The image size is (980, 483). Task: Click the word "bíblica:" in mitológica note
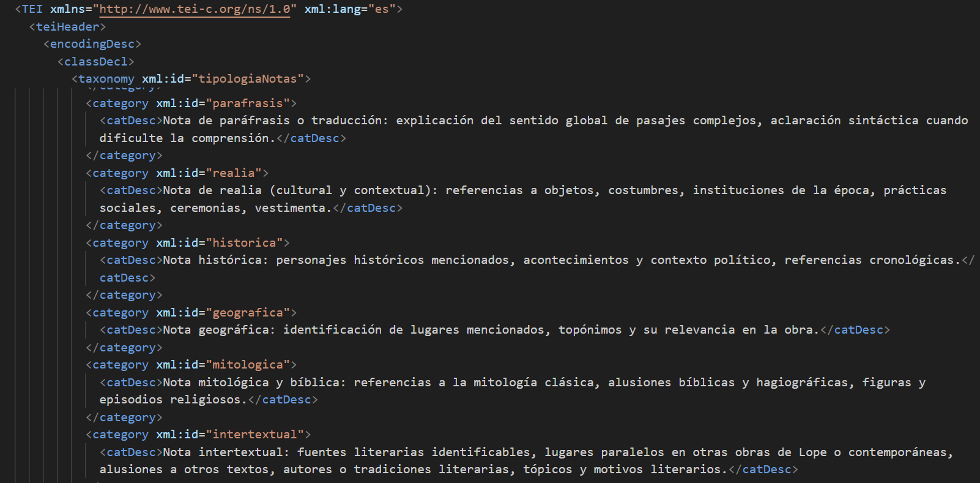click(318, 383)
